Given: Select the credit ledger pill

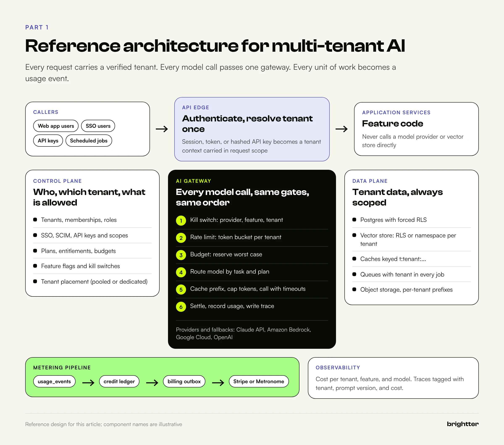Looking at the screenshot, I should 119,381.
